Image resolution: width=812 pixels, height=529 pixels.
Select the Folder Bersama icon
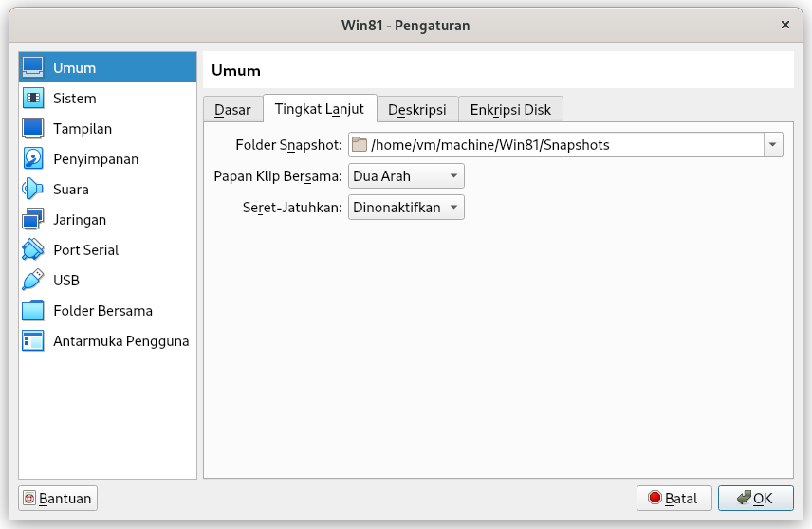33,311
